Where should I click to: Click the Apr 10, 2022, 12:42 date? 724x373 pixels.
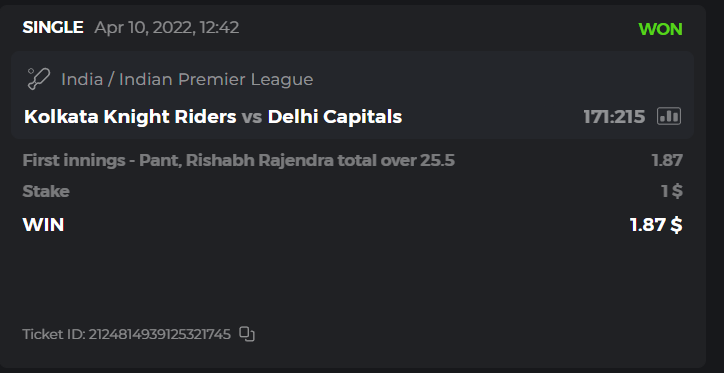[167, 28]
